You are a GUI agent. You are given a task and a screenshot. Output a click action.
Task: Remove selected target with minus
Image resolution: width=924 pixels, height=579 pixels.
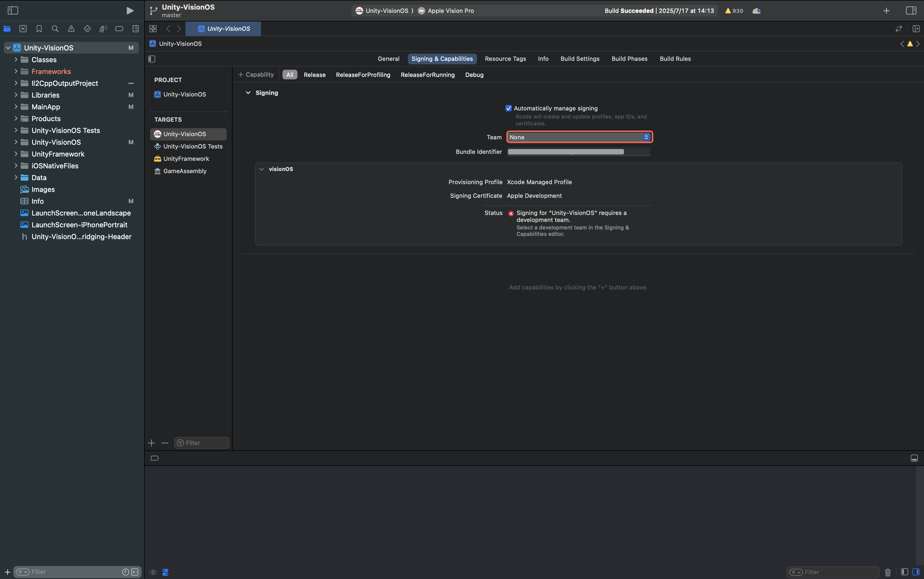click(x=165, y=443)
